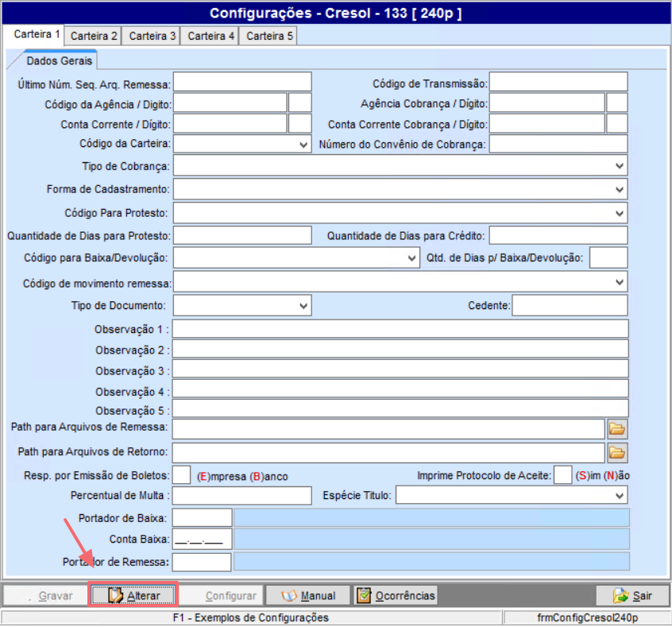Image resolution: width=672 pixels, height=627 pixels.
Task: Click the Observação 1 field
Action: (400, 328)
